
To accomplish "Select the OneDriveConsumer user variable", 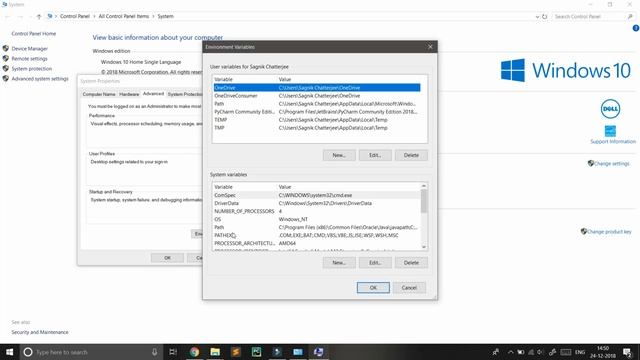I will click(x=317, y=96).
